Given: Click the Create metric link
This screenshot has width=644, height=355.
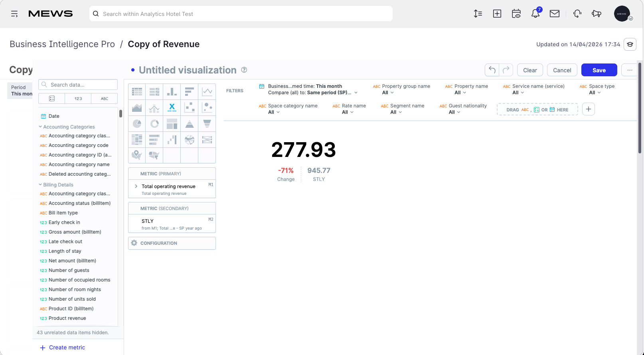Looking at the screenshot, I should (63, 347).
